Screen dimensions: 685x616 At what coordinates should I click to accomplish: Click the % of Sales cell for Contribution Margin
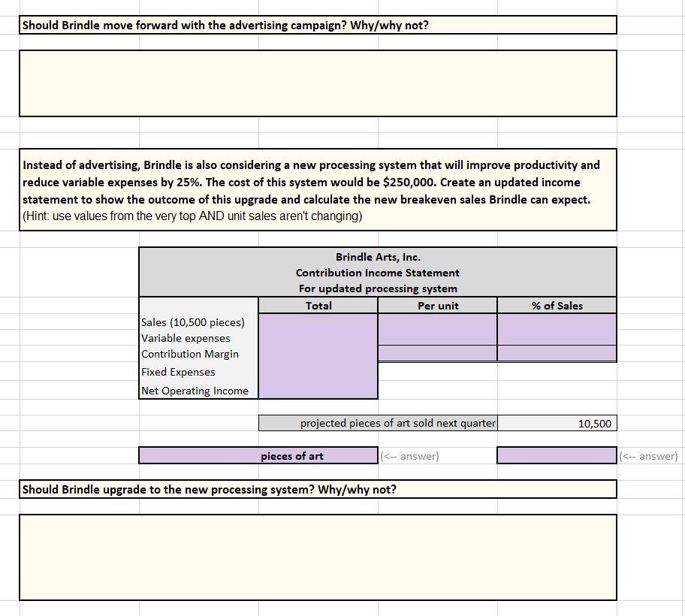click(556, 353)
